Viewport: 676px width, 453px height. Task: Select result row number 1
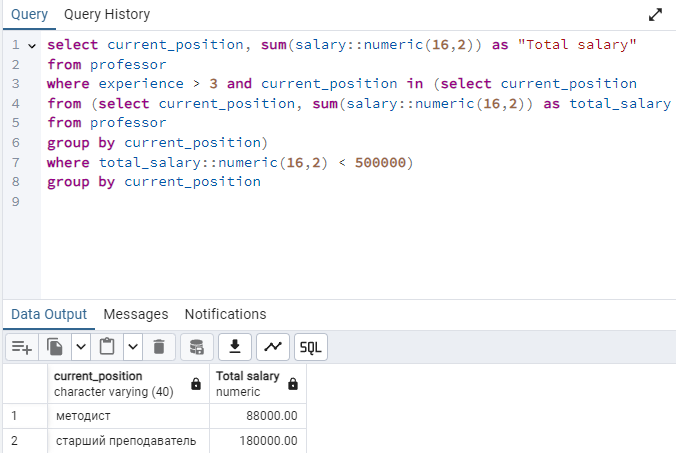click(25, 416)
